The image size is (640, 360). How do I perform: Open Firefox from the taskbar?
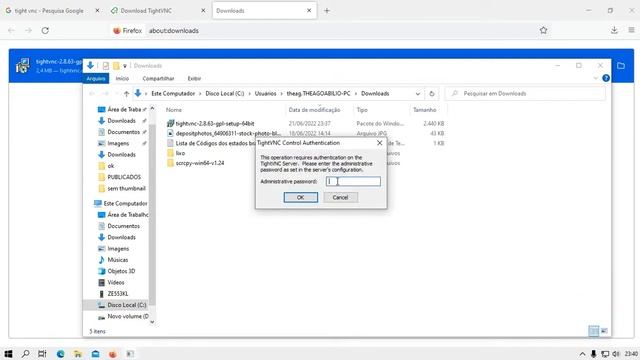[x=113, y=354]
